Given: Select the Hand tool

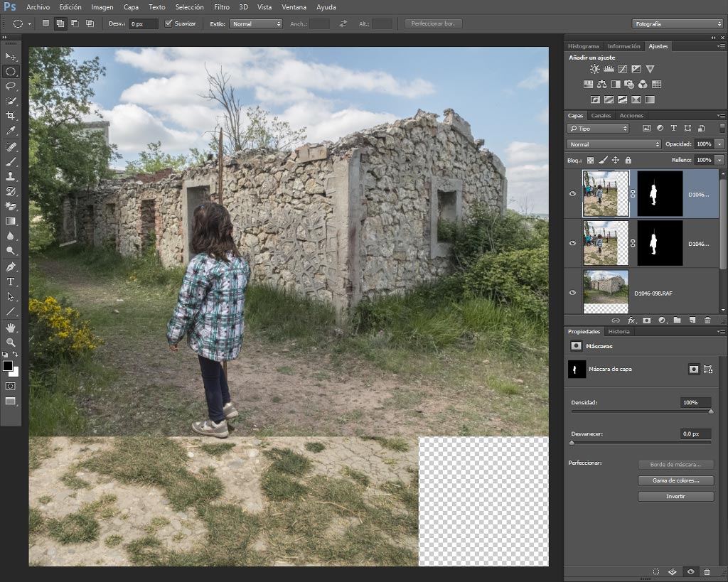Looking at the screenshot, I should tap(10, 328).
